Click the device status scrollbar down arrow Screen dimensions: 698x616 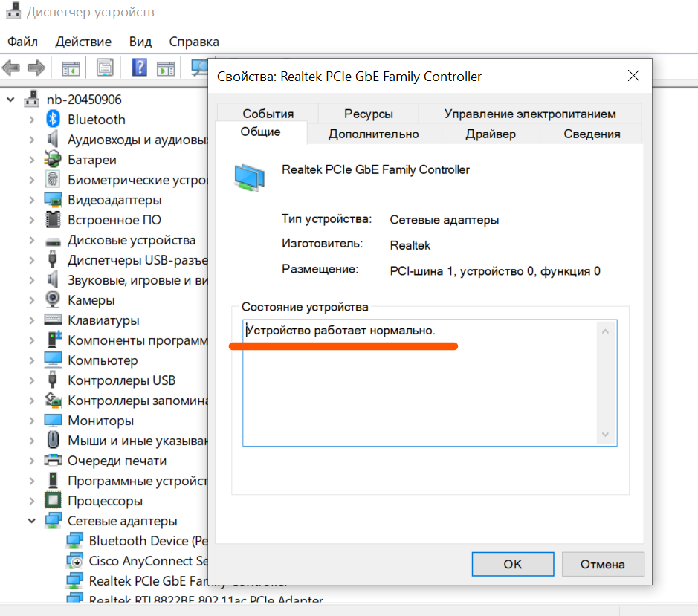[605, 434]
